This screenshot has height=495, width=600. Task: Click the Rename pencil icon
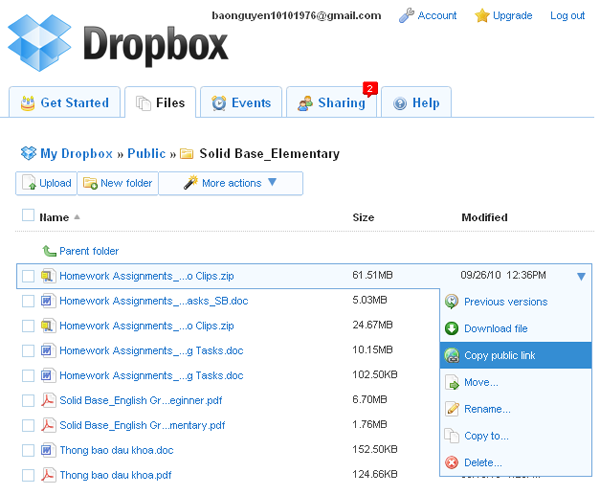pos(452,409)
